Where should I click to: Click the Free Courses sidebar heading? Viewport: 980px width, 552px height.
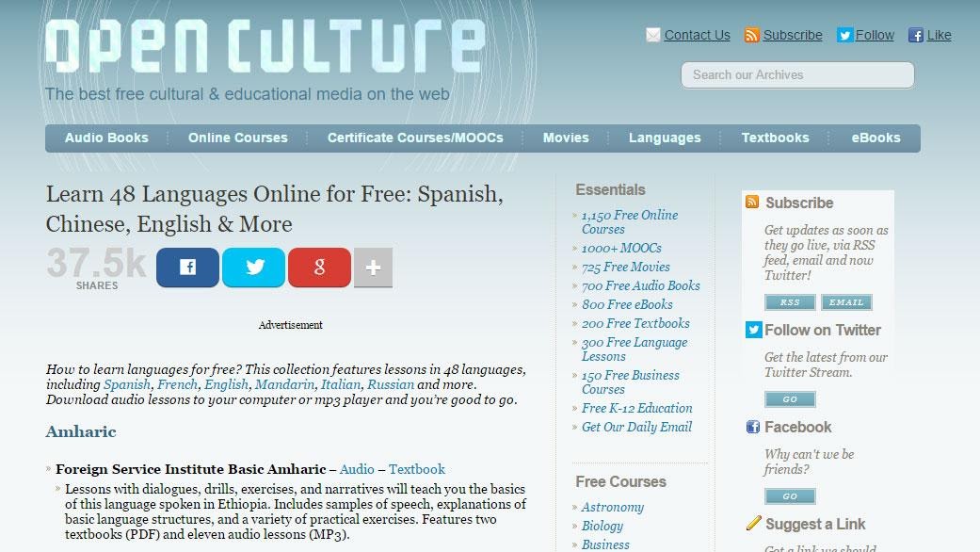[620, 482]
